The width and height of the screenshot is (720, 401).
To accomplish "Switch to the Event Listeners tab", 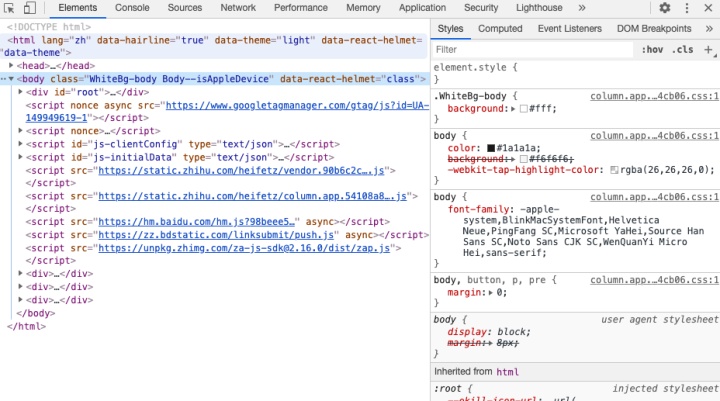I will [x=569, y=28].
